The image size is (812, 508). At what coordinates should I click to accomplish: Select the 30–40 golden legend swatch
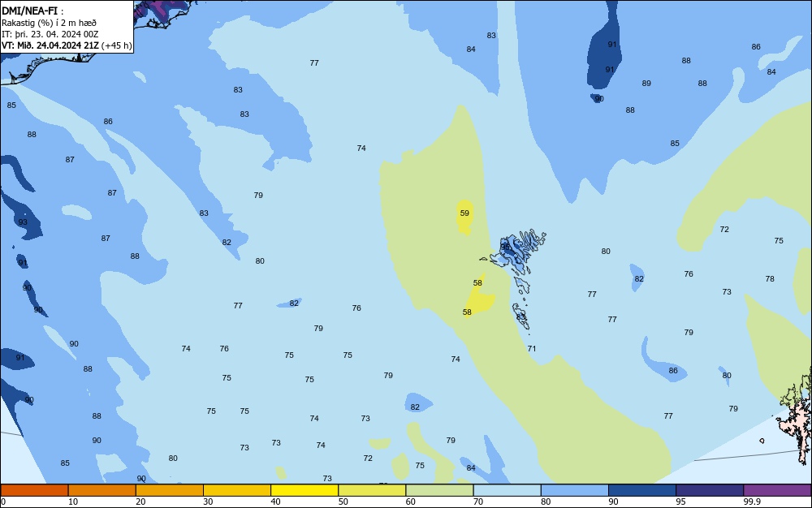[237, 490]
